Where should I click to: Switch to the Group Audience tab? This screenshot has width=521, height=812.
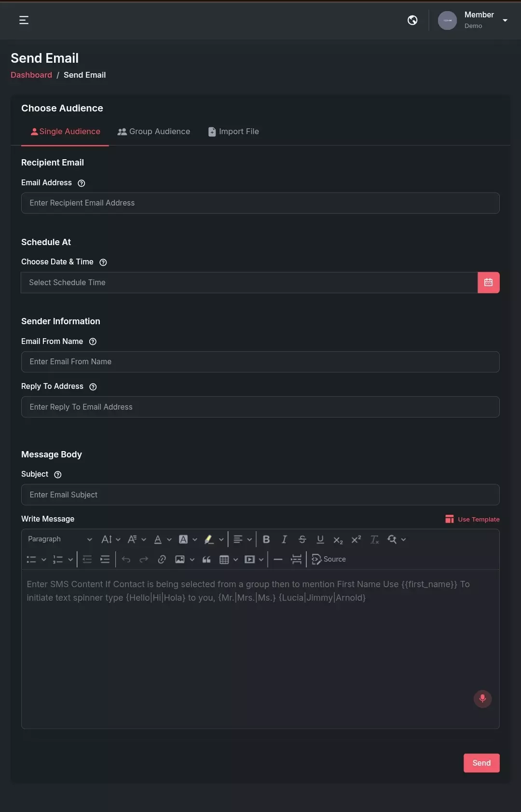point(154,131)
